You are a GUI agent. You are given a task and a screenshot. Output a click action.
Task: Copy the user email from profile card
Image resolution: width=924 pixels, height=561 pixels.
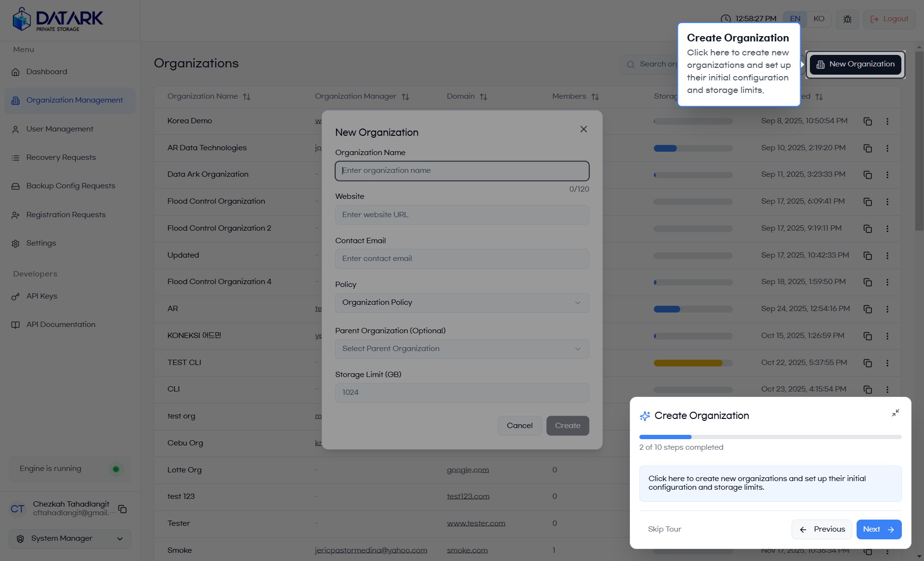pyautogui.click(x=122, y=509)
